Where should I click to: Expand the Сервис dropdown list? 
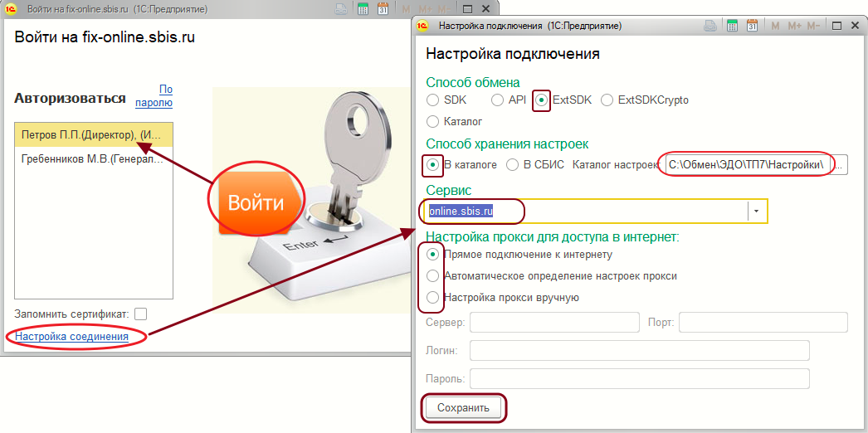pyautogui.click(x=757, y=212)
